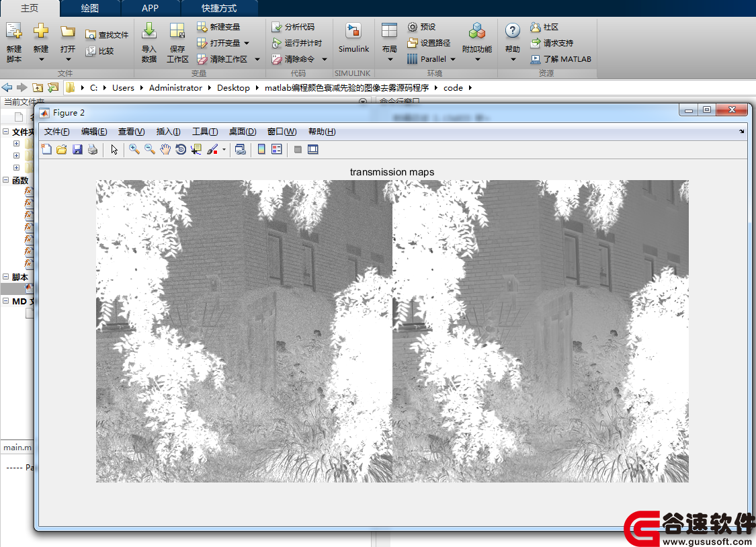
Task: Click Show Plot Tools and Dock Figure icon
Action: pos(313,149)
